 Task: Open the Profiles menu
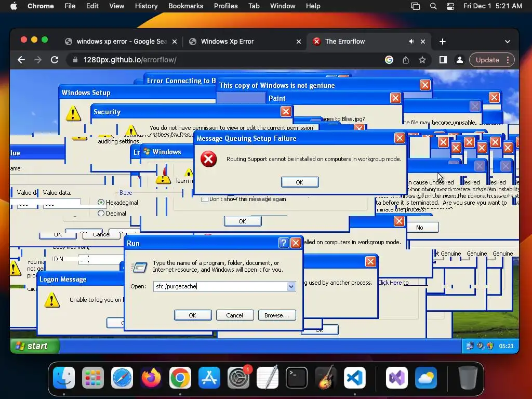225,6
